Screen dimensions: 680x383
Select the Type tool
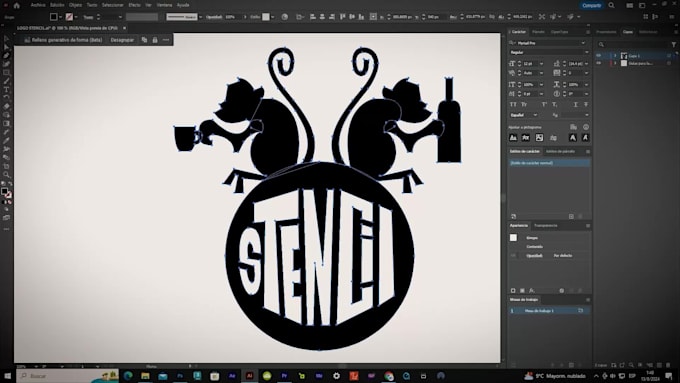pyautogui.click(x=6, y=89)
